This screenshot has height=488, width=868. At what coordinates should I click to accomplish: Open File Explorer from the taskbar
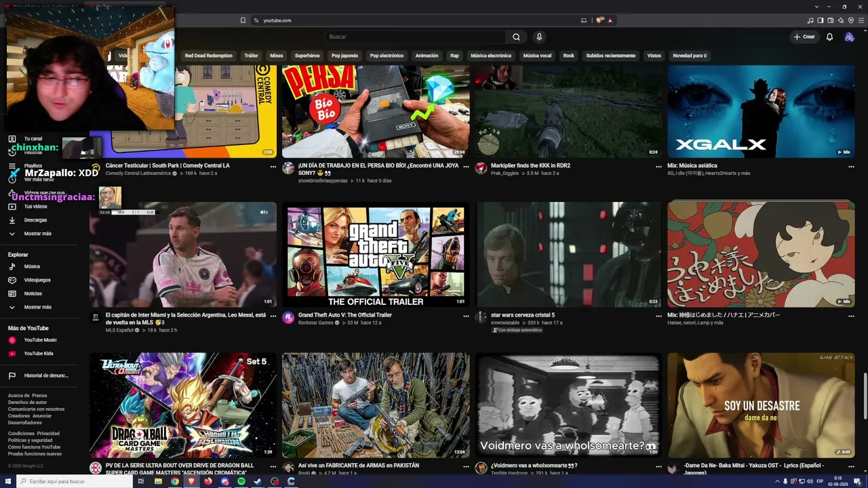click(x=158, y=481)
